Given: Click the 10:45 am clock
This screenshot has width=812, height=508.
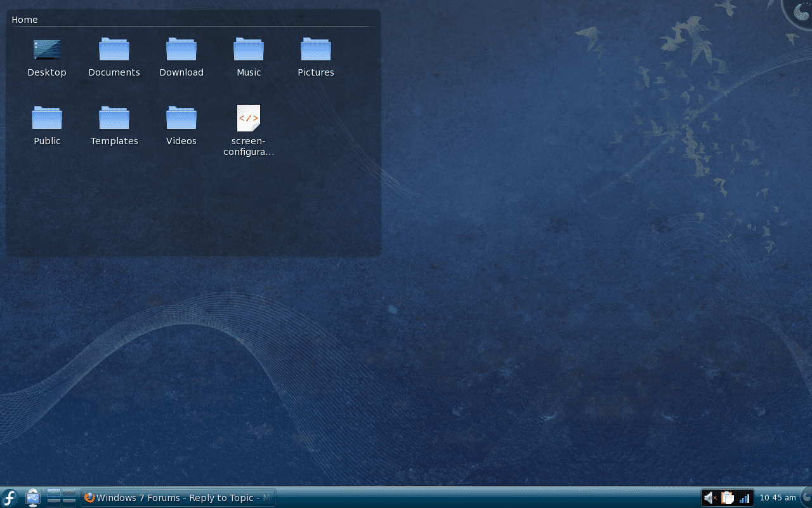Looking at the screenshot, I should coord(778,498).
